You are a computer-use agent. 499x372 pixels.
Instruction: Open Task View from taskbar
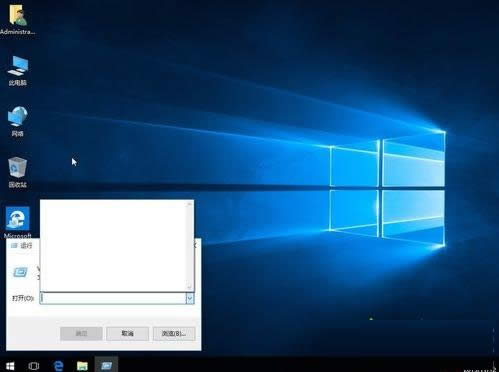[x=34, y=366]
